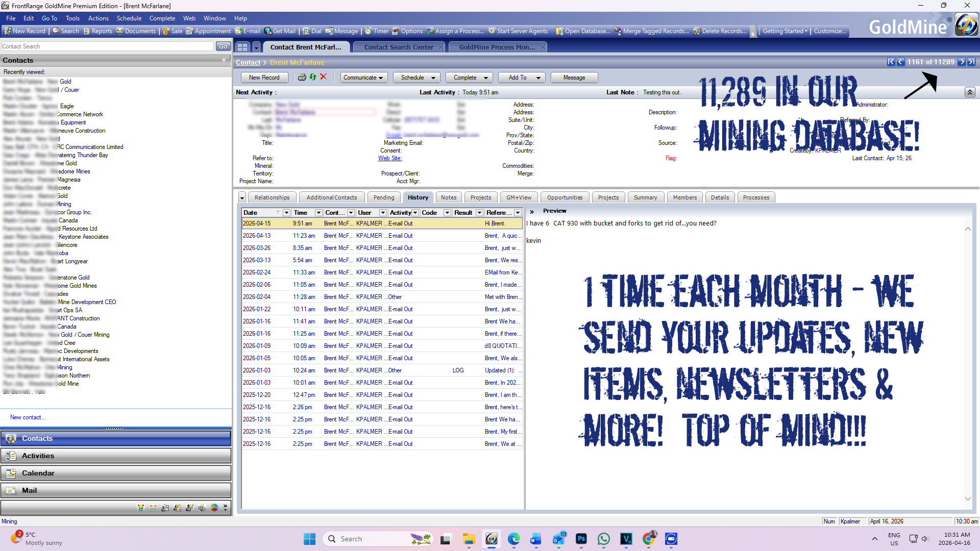Click the window tile grid icon

[x=242, y=47]
